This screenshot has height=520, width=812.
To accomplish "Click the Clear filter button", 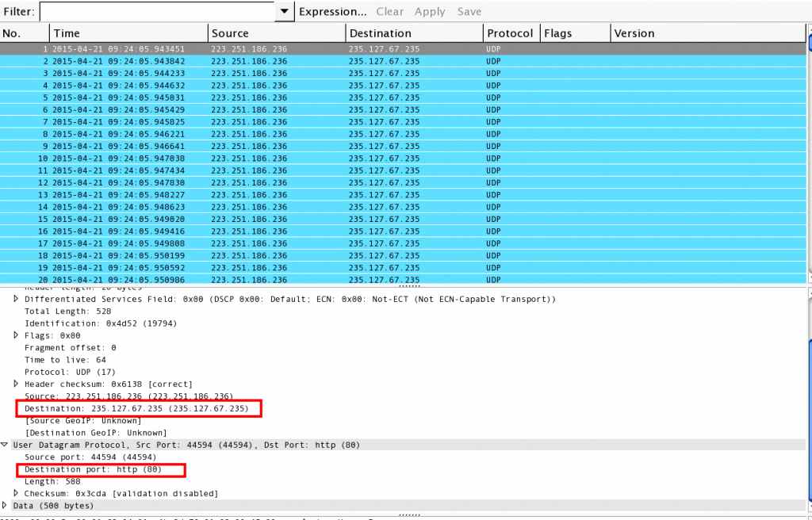I will (x=389, y=11).
